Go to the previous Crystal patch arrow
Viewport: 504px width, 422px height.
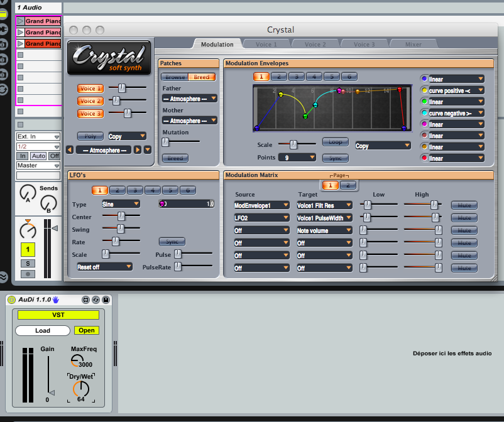pos(69,149)
